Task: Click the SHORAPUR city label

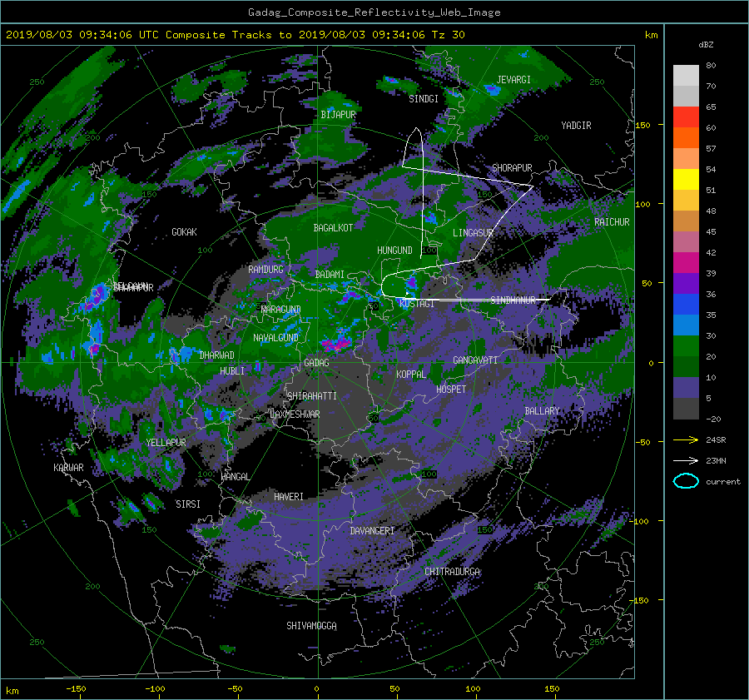Action: [x=512, y=168]
